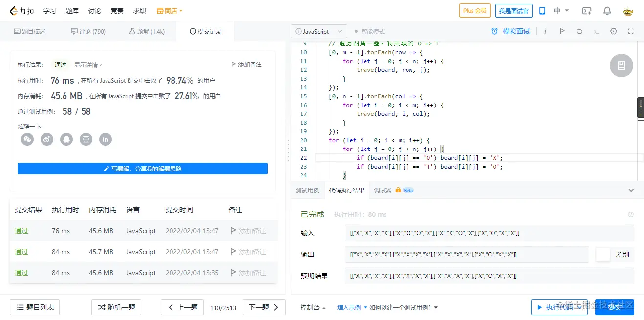
Task: Open the 商店 store dropdown
Action: 169,11
